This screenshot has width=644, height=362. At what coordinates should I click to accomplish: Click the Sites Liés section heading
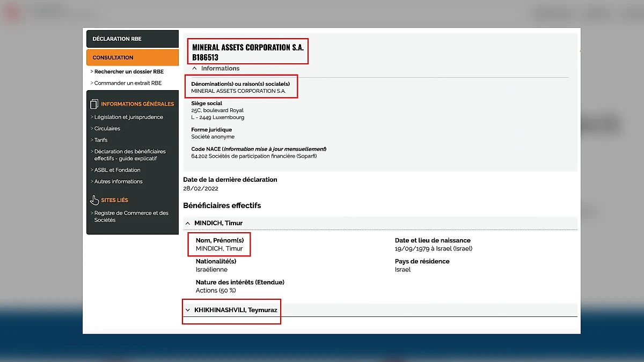click(x=114, y=200)
